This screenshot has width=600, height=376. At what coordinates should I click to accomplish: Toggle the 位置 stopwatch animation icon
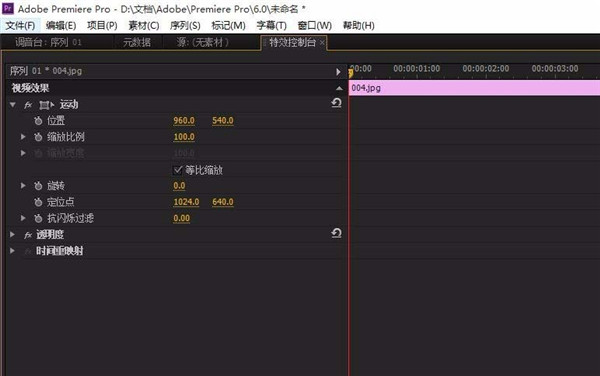38,121
